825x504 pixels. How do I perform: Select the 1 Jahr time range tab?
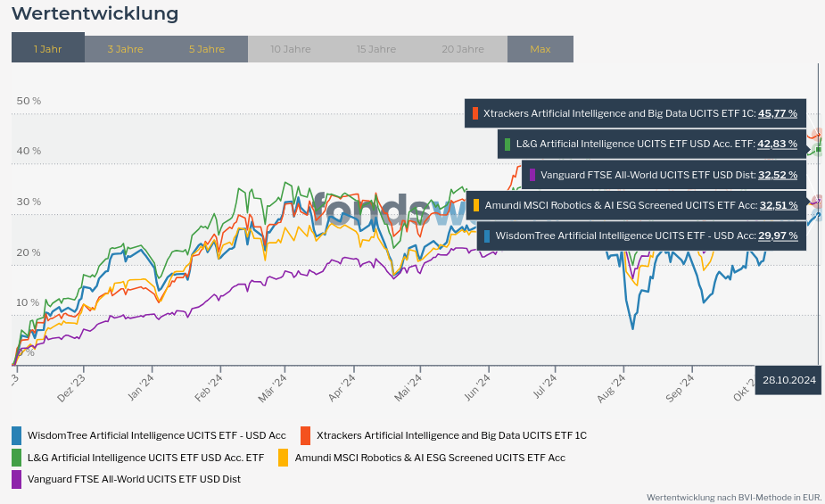coord(48,48)
